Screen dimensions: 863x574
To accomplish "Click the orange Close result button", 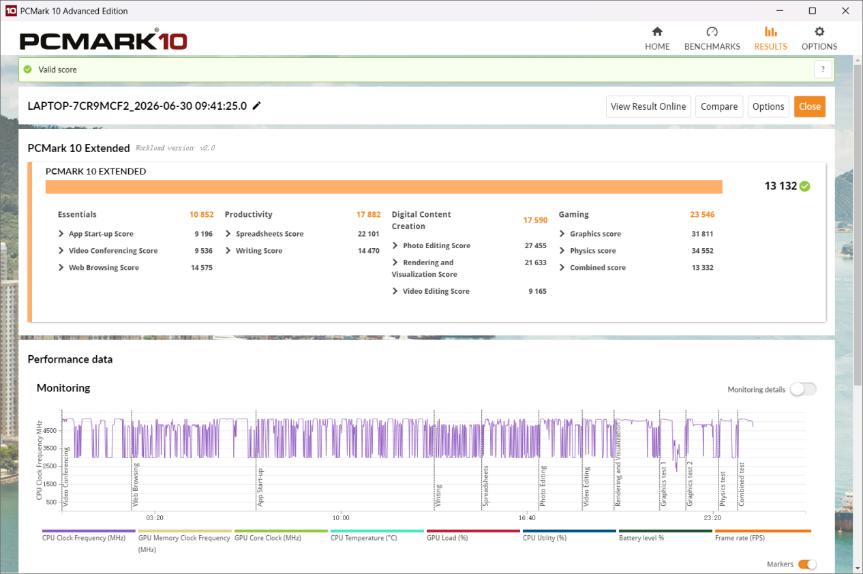I will click(810, 106).
